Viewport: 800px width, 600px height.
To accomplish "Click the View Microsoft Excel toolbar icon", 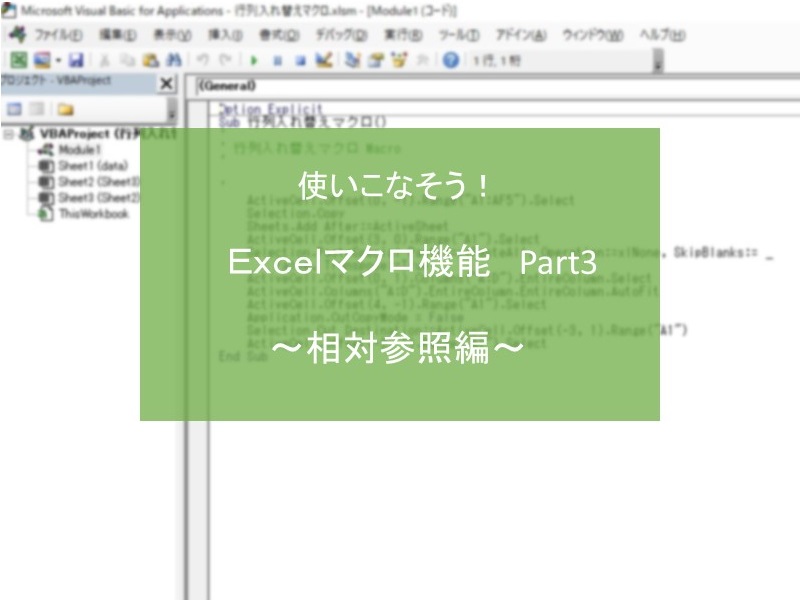I will click(18, 60).
